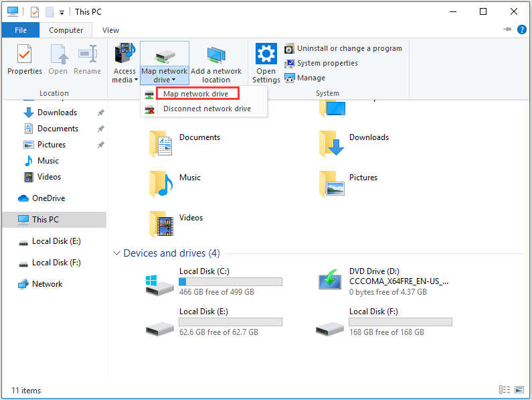
Task: Click Add a network location
Action: coord(216,63)
